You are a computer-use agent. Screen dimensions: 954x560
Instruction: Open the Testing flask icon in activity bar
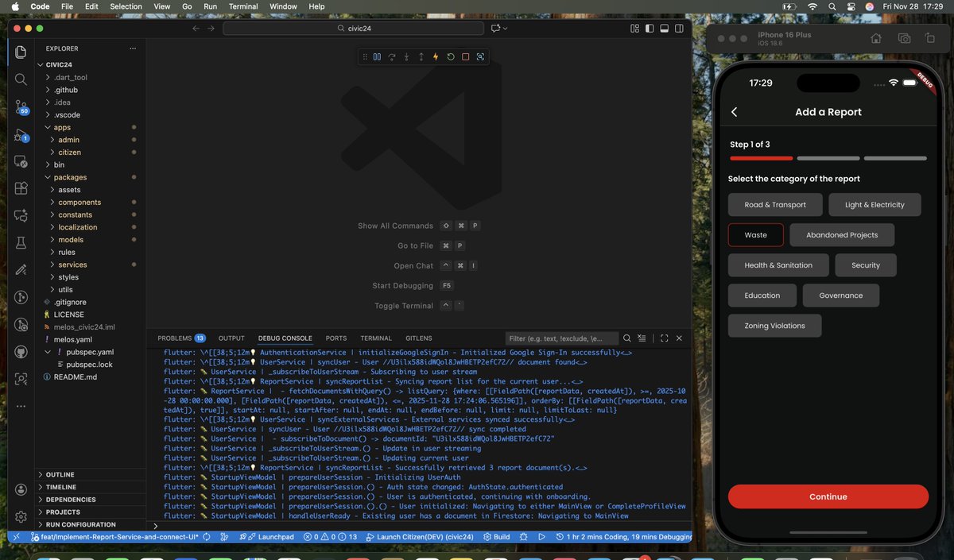(21, 242)
